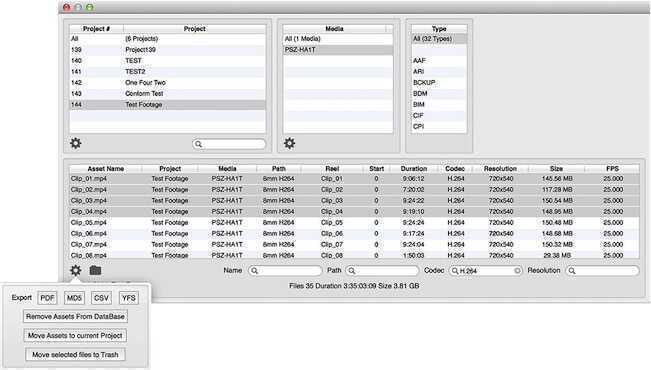Viewport: 651px width, 370px height.
Task: Select project 141 TEST2
Action: point(168,72)
